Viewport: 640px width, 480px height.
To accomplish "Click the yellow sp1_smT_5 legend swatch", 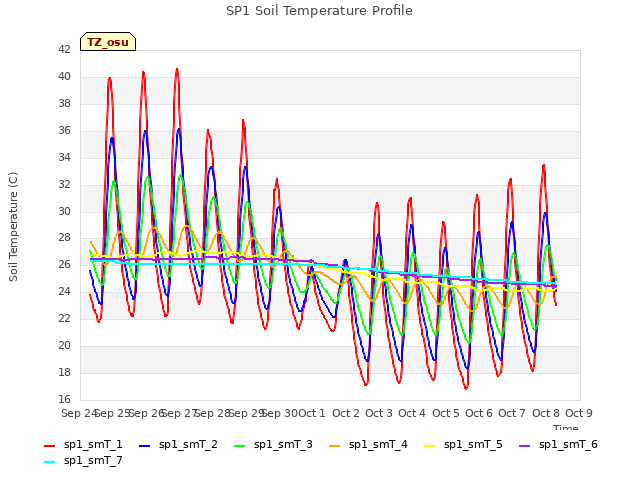I will pos(429,446).
